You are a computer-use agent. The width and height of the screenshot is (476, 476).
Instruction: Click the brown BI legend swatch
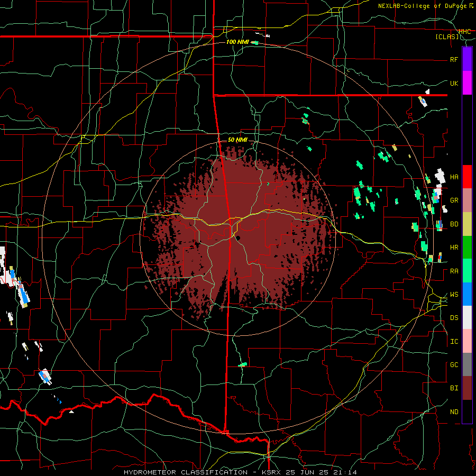pyautogui.click(x=467, y=388)
